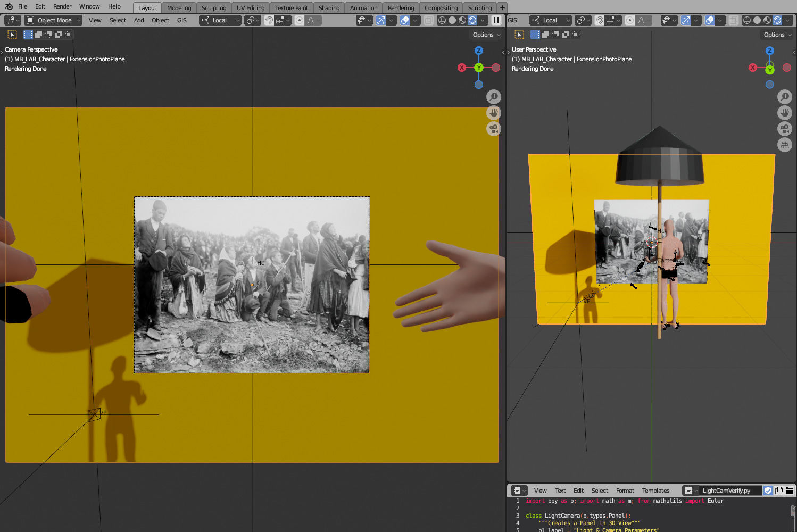
Task: Toggle overlays display in right viewport
Action: pyautogui.click(x=710, y=20)
